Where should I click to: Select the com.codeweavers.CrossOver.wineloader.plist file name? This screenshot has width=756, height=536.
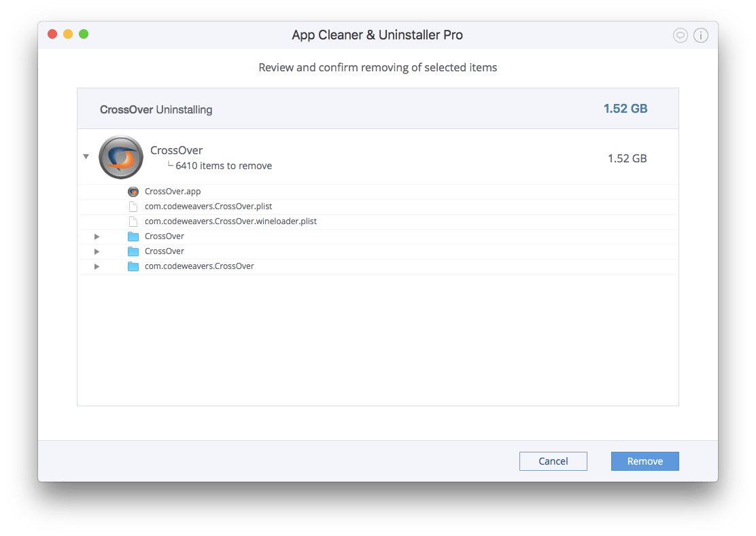pyautogui.click(x=230, y=221)
